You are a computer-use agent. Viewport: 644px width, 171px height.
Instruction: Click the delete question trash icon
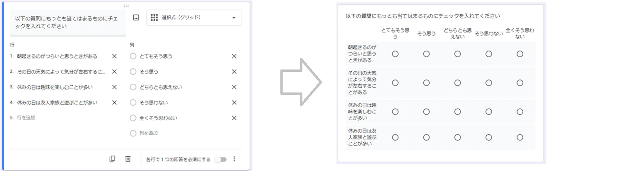pyautogui.click(x=128, y=159)
